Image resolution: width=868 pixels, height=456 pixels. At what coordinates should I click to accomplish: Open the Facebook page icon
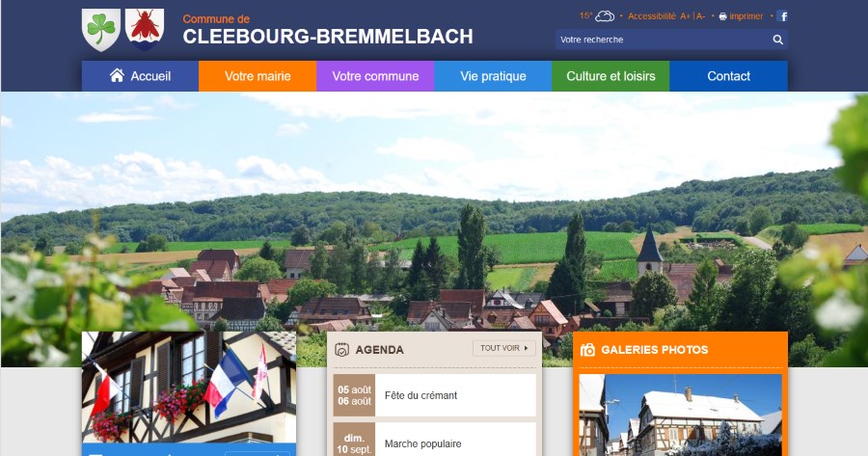pos(782,16)
